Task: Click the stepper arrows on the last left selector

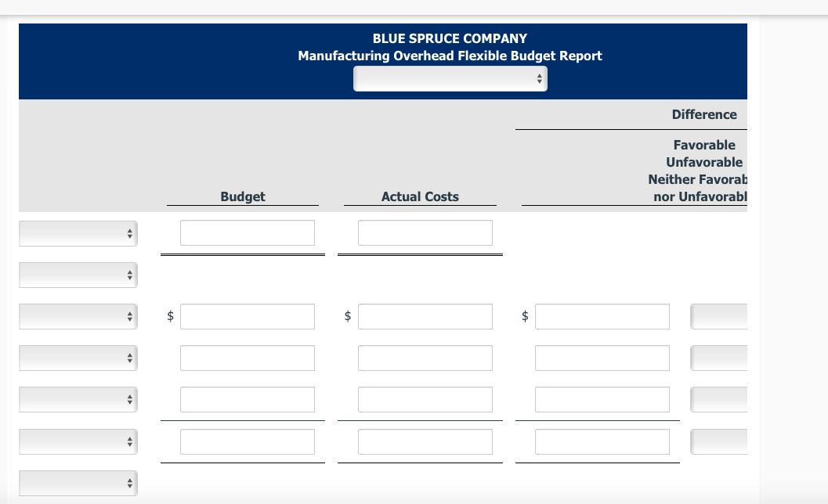Action: pos(128,483)
